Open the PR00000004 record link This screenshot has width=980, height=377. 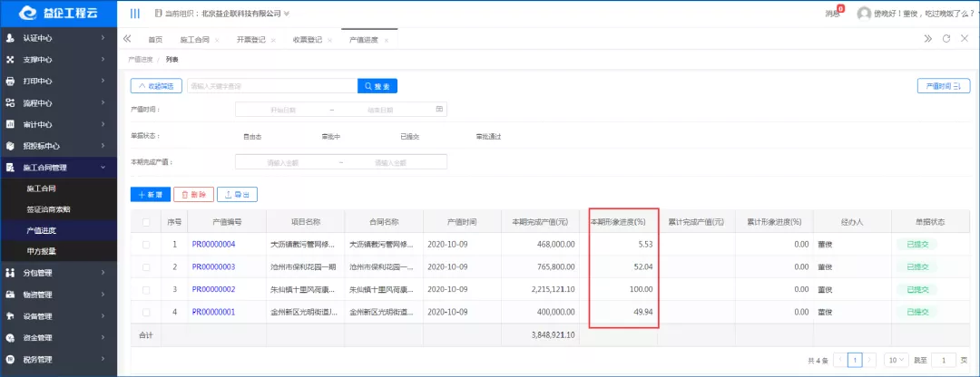pyautogui.click(x=213, y=245)
